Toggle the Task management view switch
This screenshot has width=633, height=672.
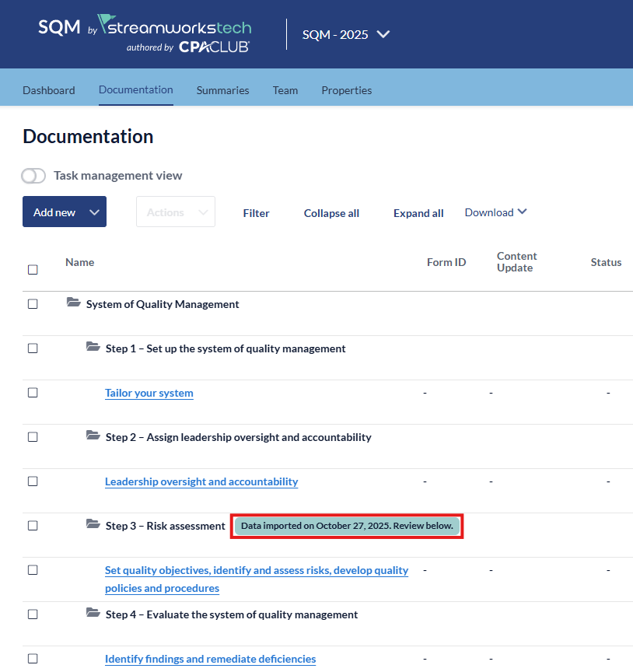33,176
